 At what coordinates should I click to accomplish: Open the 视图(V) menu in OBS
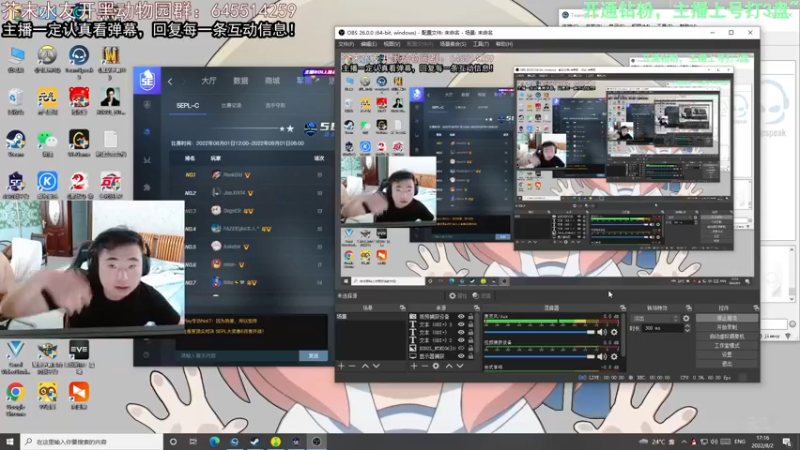pos(391,44)
